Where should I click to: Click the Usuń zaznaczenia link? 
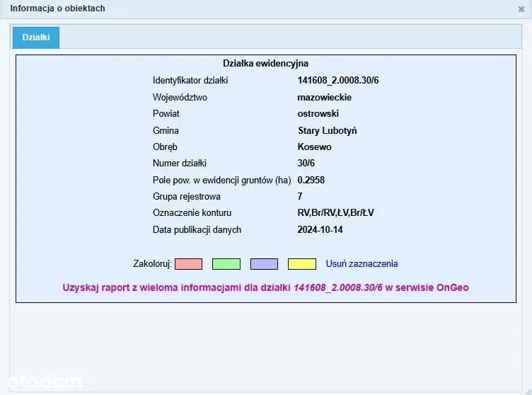point(362,264)
